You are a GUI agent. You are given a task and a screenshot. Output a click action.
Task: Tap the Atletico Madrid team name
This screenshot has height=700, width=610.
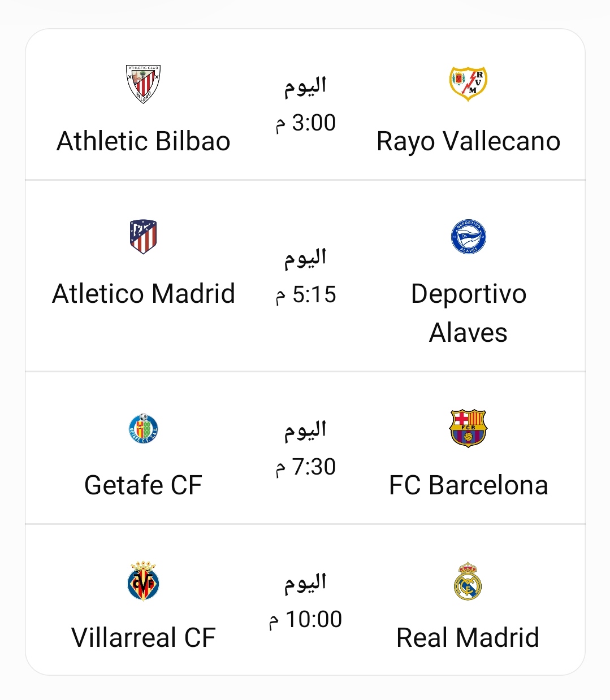(144, 294)
